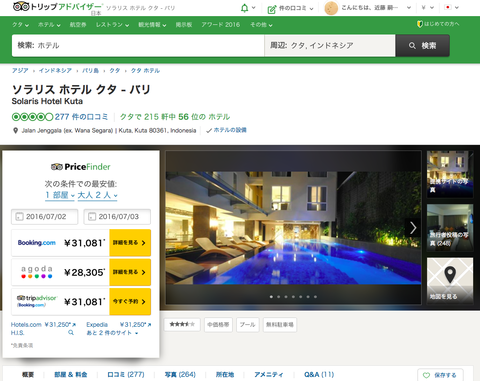Click the star rating tag
Viewport: 480px width, 381px height.
coord(182,324)
